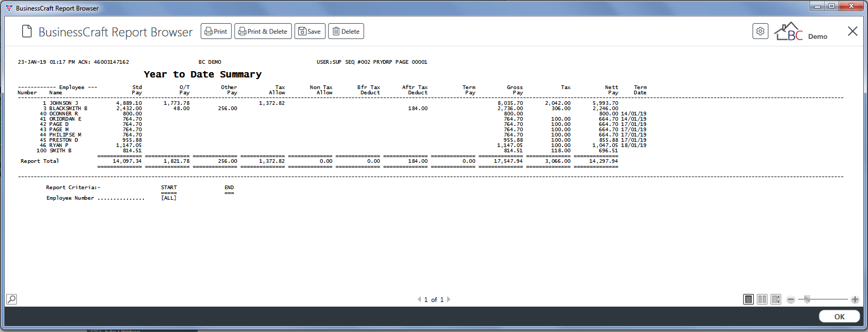Click the zoom slider handle
Screen dimensions: 868x332
(807, 299)
